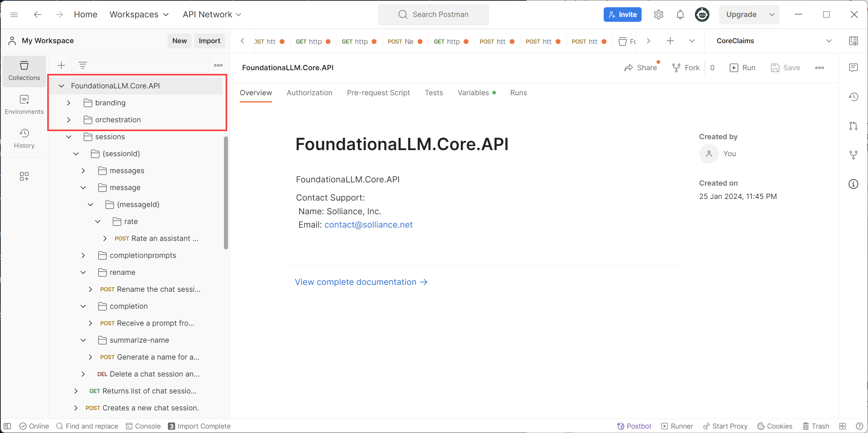
Task: Open the configure workspace sidebar grid icon
Action: pyautogui.click(x=24, y=176)
